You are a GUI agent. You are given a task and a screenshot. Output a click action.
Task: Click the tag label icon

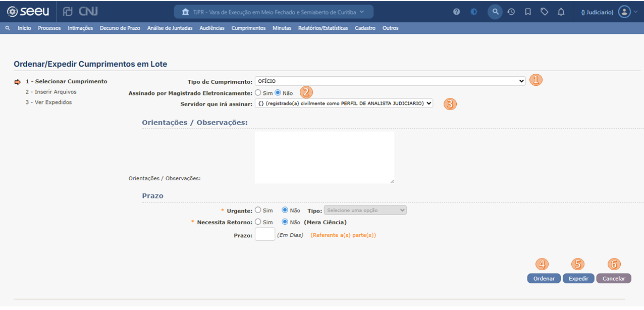tap(544, 12)
